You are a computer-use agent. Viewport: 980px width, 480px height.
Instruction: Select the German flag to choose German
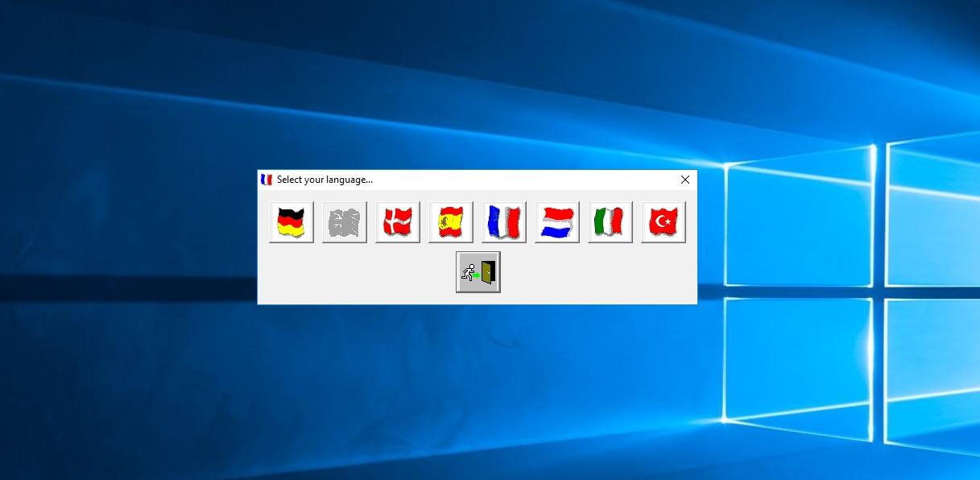pos(290,221)
